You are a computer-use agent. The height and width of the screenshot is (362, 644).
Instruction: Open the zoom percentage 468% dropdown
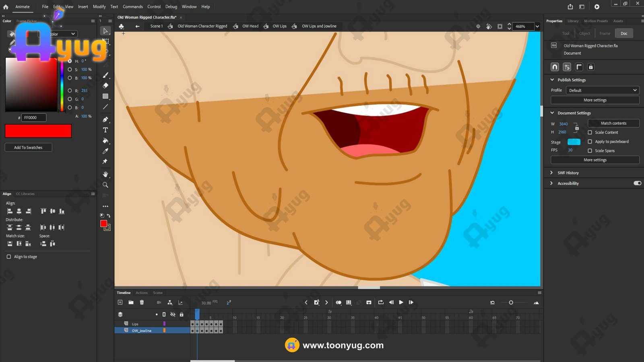(537, 27)
